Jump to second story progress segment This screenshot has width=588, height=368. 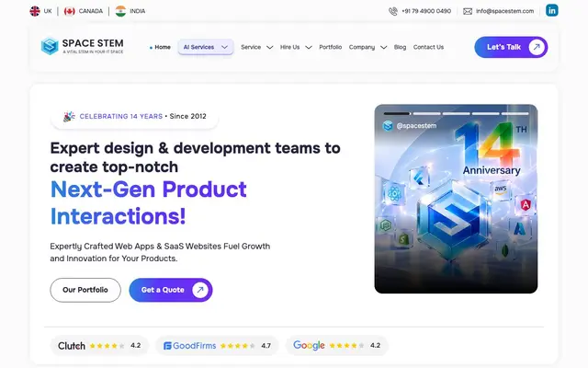[x=426, y=113]
